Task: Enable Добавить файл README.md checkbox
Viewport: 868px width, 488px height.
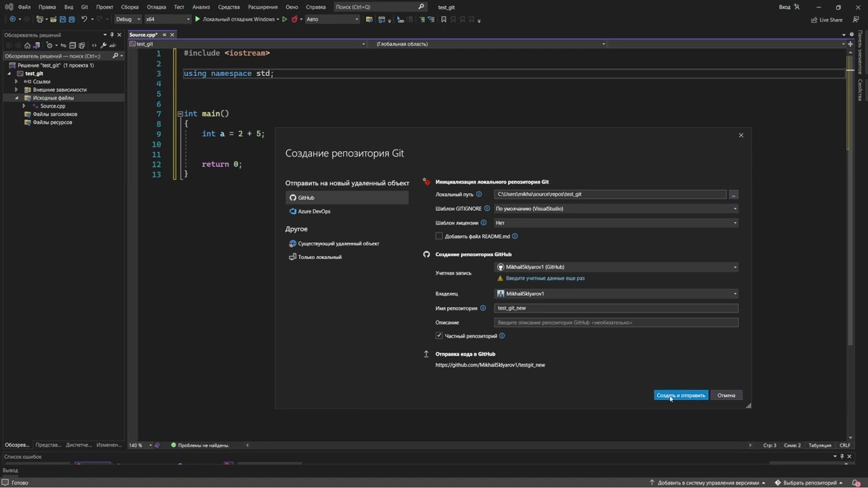Action: [x=439, y=237]
